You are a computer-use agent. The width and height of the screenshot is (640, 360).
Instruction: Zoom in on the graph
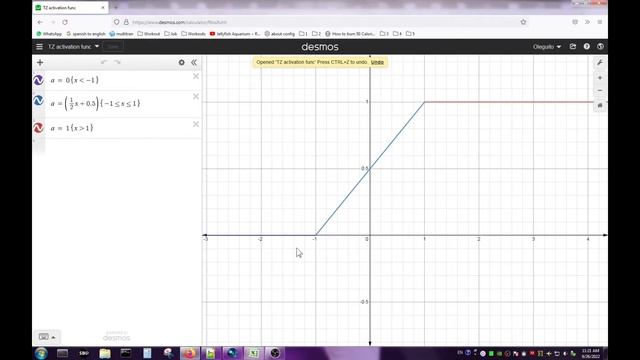pyautogui.click(x=600, y=78)
